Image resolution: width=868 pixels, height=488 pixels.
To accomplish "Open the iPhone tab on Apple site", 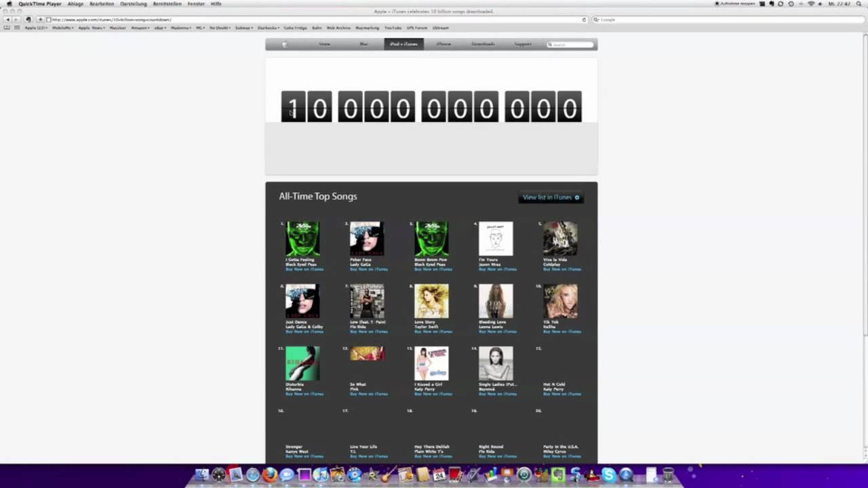I will tap(443, 44).
